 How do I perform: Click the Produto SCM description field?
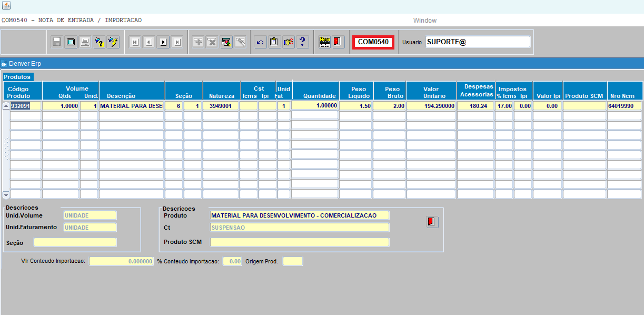pyautogui.click(x=300, y=242)
